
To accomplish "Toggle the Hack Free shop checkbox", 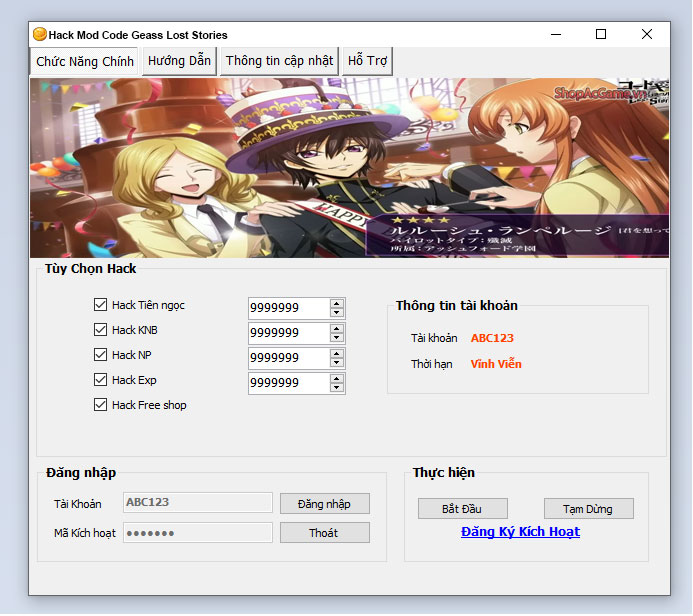I will click(100, 405).
